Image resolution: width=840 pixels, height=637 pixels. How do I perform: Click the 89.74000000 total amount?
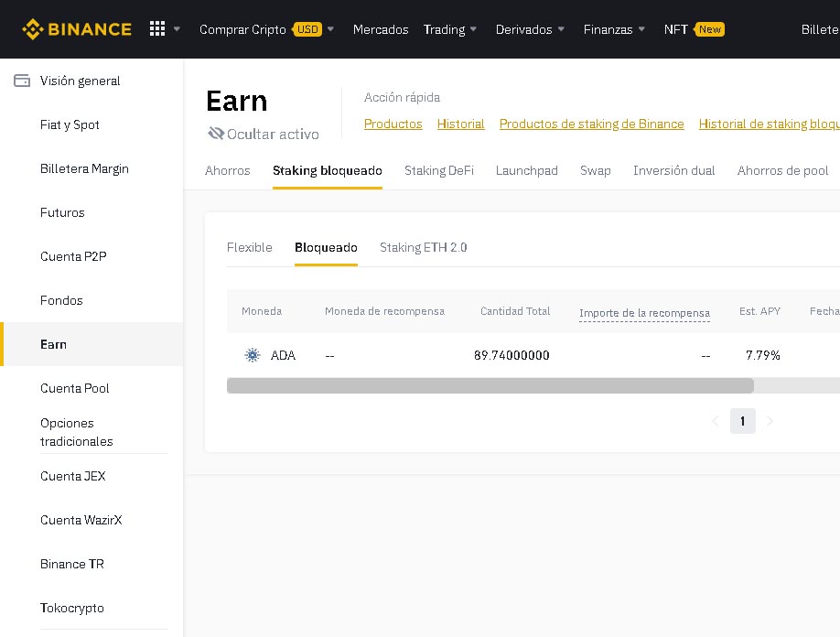[x=512, y=355]
